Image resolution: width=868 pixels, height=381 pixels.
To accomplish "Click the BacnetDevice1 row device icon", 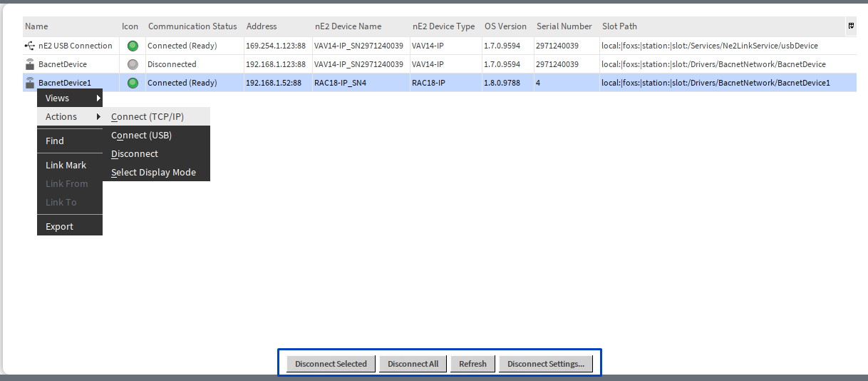I will 29,83.
